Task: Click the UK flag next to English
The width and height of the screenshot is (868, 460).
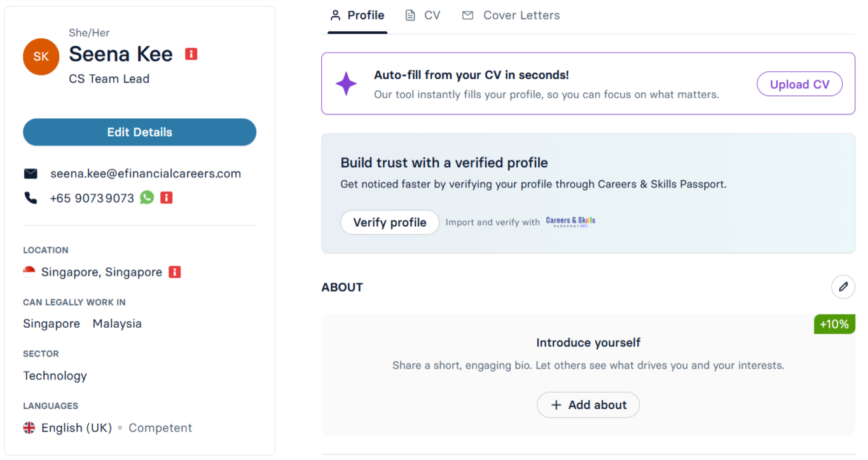Action: click(29, 428)
